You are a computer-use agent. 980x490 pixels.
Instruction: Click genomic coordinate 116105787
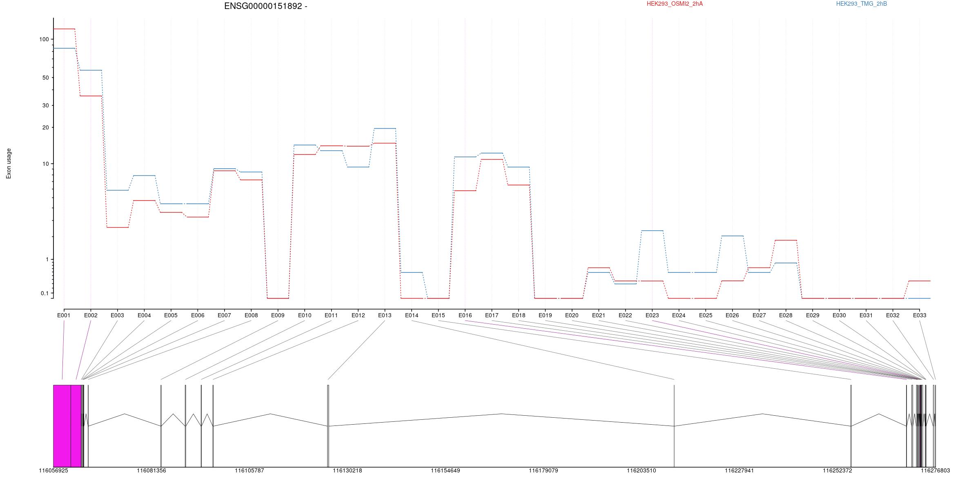[249, 471]
